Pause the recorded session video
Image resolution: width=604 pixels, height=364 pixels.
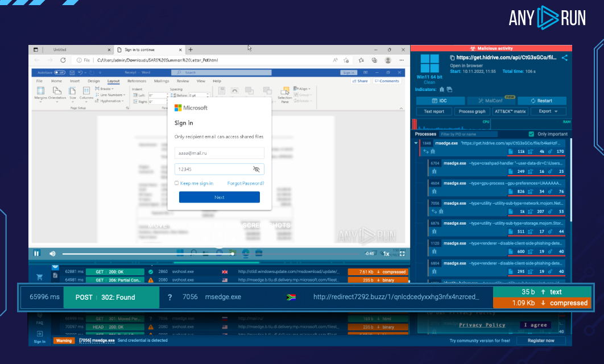(36, 253)
